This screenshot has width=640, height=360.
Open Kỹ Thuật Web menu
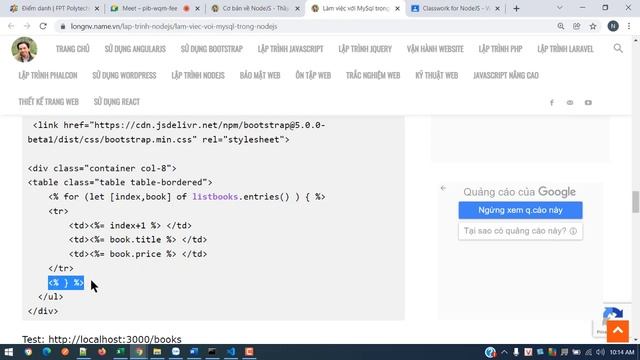pyautogui.click(x=437, y=76)
